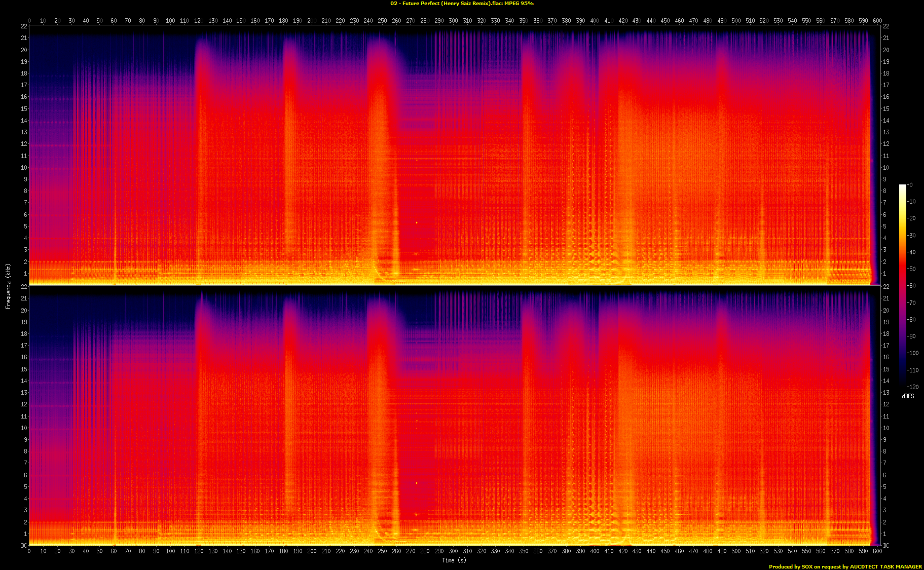Click the 600 tick on bottom time axis
The width and height of the screenshot is (924, 570).
coord(877,551)
